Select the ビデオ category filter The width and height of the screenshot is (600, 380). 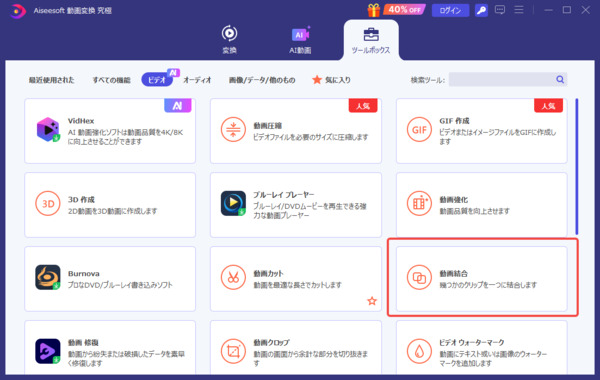click(x=157, y=80)
